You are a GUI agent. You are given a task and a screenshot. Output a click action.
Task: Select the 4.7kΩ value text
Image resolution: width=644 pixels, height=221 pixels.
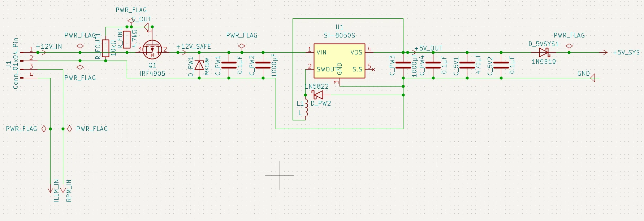(134, 38)
